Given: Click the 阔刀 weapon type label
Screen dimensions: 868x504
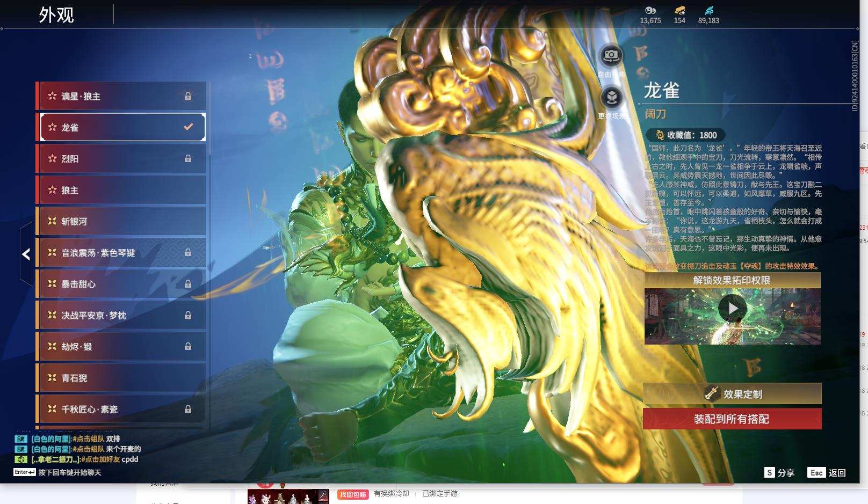Looking at the screenshot, I should [655, 114].
